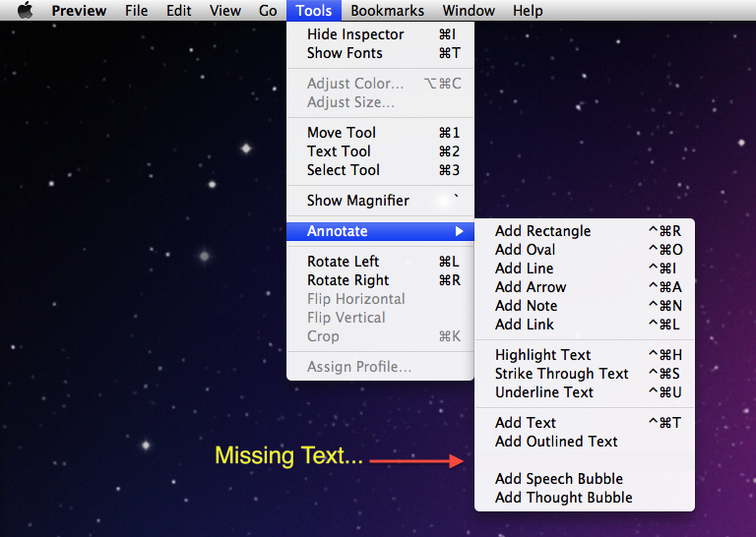Viewport: 756px width, 537px height.
Task: Select Move Tool
Action: (x=380, y=133)
